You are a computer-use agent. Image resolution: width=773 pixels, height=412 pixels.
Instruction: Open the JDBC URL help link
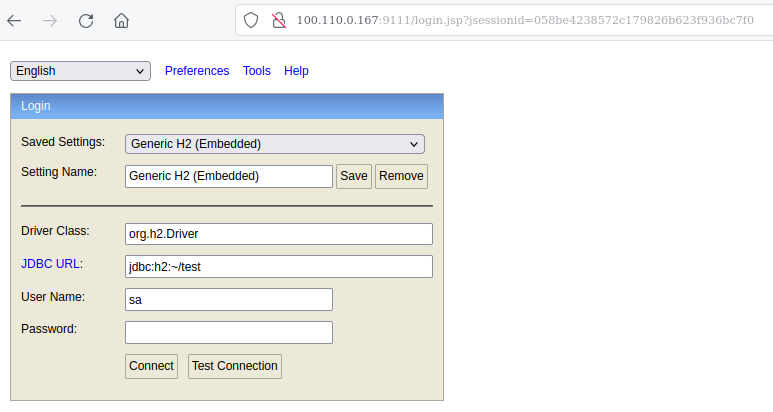click(x=50, y=264)
